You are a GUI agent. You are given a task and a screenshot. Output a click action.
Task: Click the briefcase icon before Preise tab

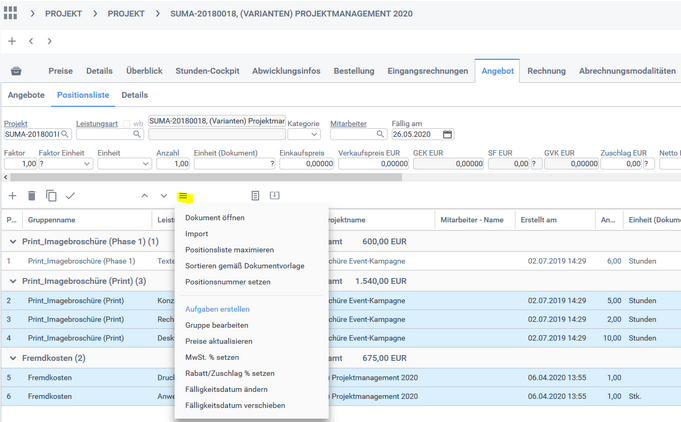pyautogui.click(x=16, y=72)
